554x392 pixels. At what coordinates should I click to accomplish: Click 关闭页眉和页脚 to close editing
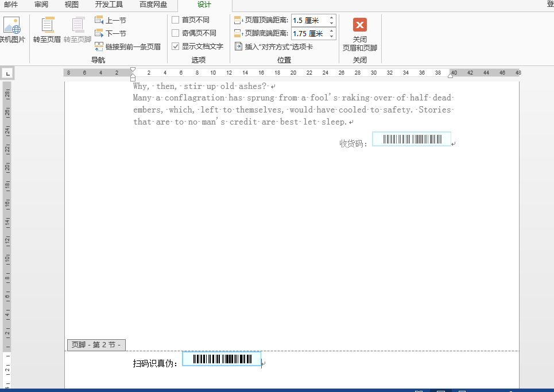tap(360, 33)
